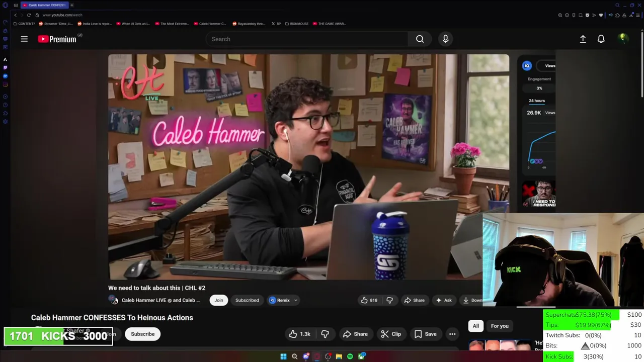Open Windows taskbar search
Viewport: 644px width, 362px height.
(294, 356)
